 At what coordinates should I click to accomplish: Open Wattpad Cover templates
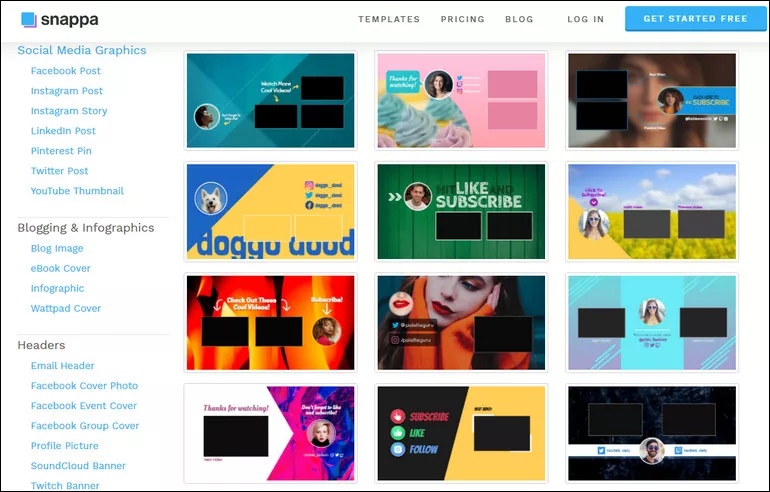point(66,308)
